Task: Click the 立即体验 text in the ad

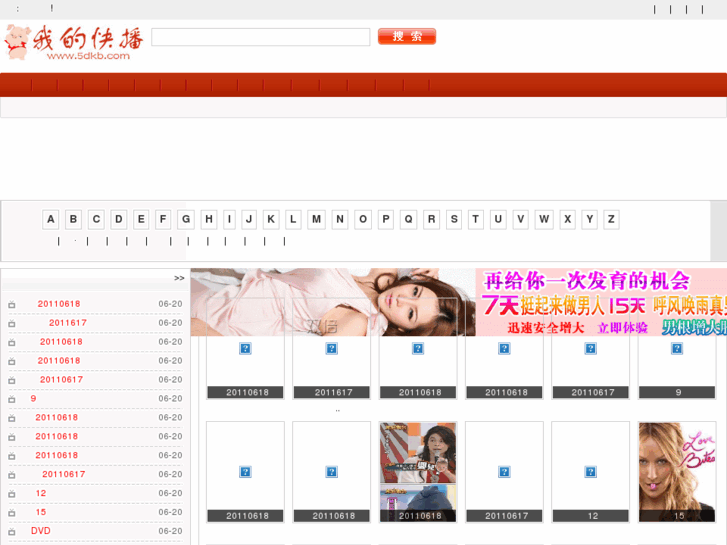Action: pyautogui.click(x=622, y=328)
